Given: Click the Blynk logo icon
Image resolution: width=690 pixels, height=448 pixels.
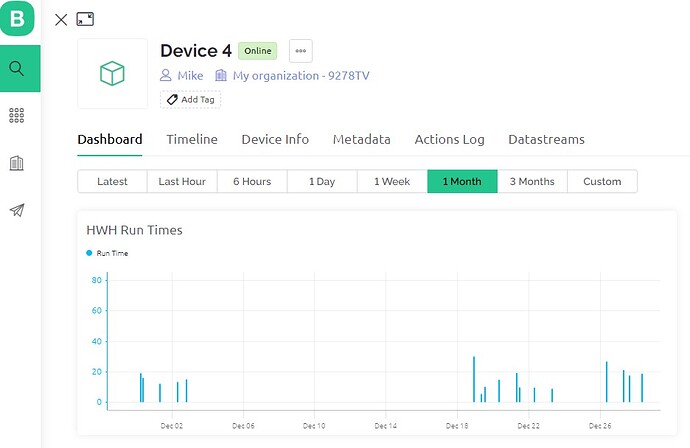Looking at the screenshot, I should click(x=17, y=18).
